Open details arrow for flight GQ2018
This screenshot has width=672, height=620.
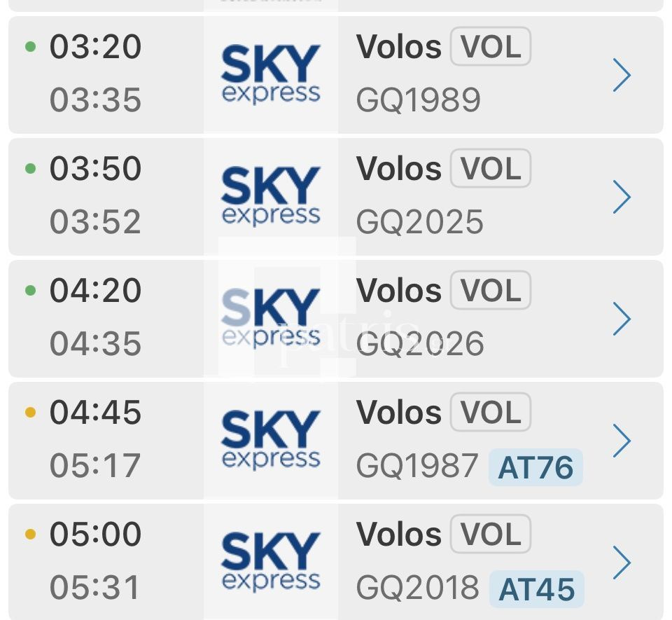[622, 563]
